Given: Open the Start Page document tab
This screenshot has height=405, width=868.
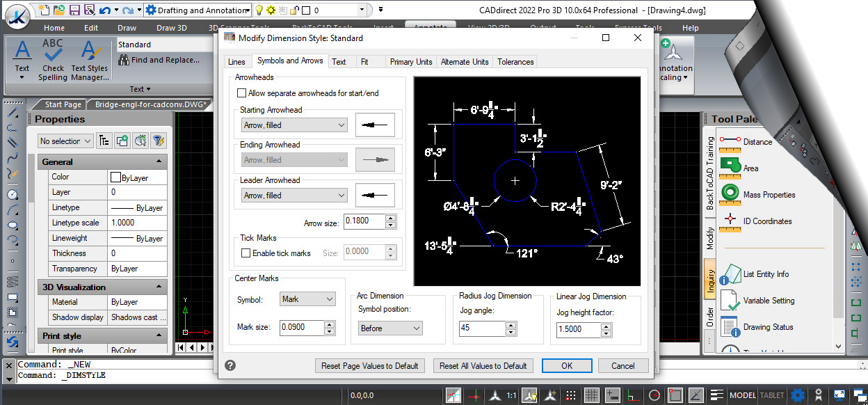Looking at the screenshot, I should pos(63,104).
